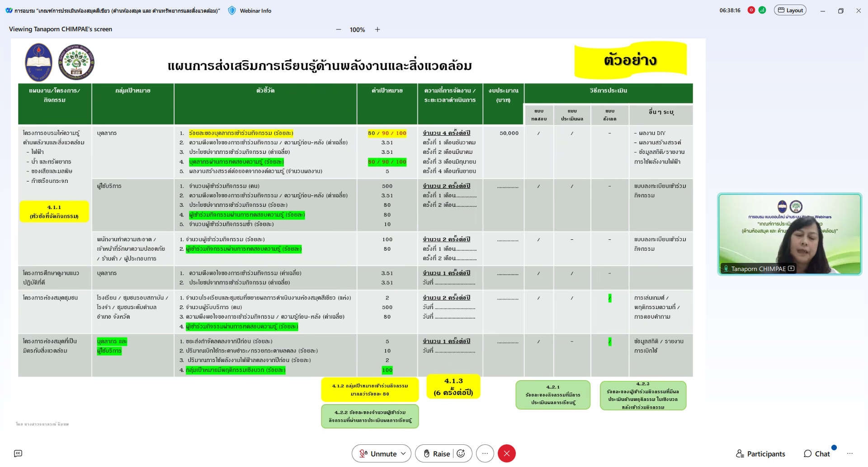Open more options ellipsis beside reactions
Screen dimensions: 868x467
click(485, 453)
